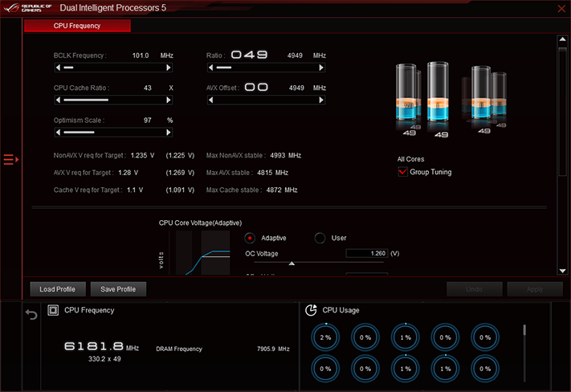Viewport: 571px width, 392px height.
Task: Click the Apply button
Action: tap(535, 289)
